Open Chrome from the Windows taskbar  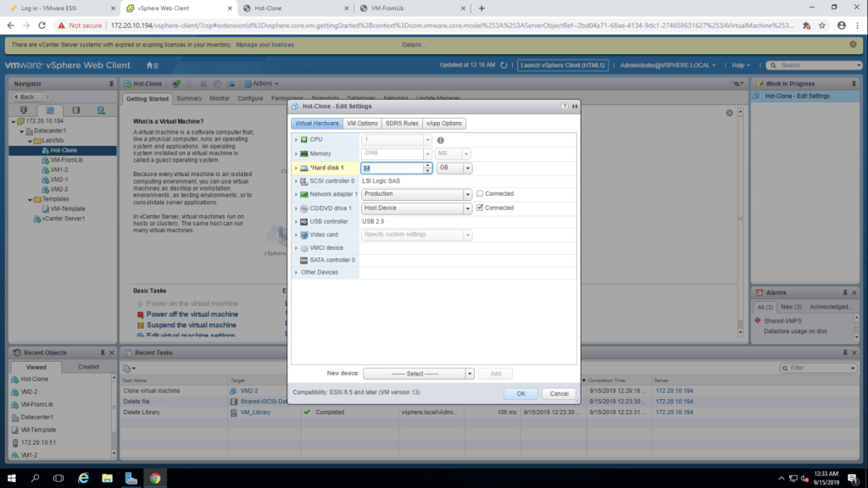coord(155,478)
